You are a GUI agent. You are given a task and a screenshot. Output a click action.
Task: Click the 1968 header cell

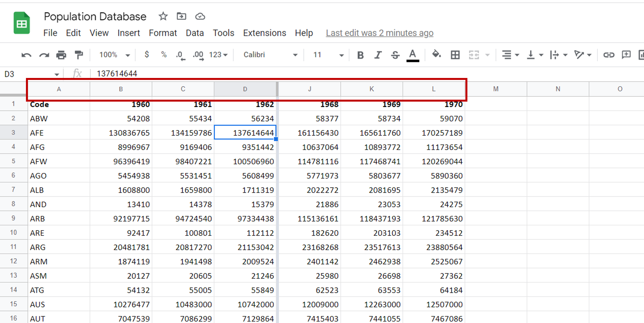[310, 104]
